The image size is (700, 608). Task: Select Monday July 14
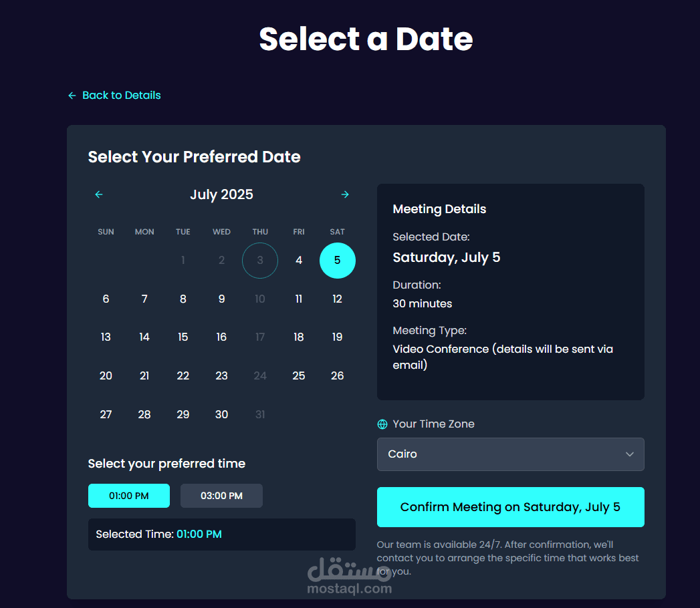click(x=144, y=337)
